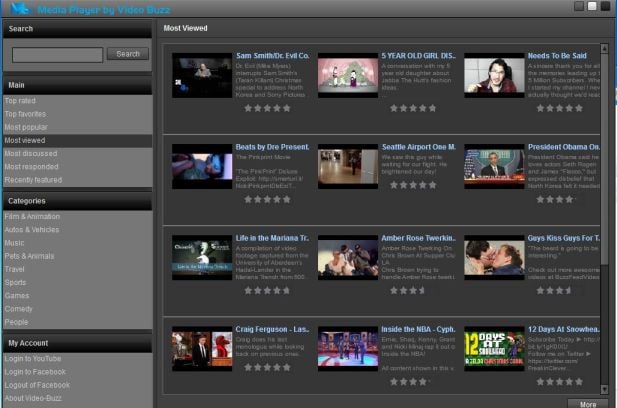Image resolution: width=617 pixels, height=408 pixels.
Task: Click the Needs To Be Said title link
Action: tap(557, 56)
